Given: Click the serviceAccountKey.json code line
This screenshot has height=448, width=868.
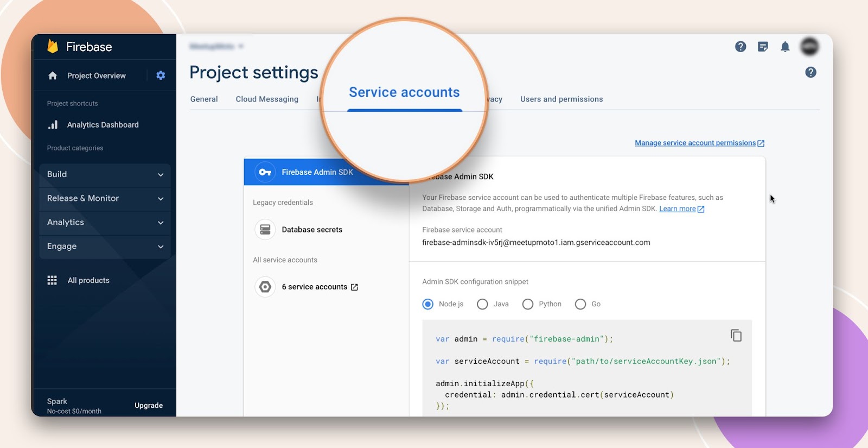Looking at the screenshot, I should [583, 361].
